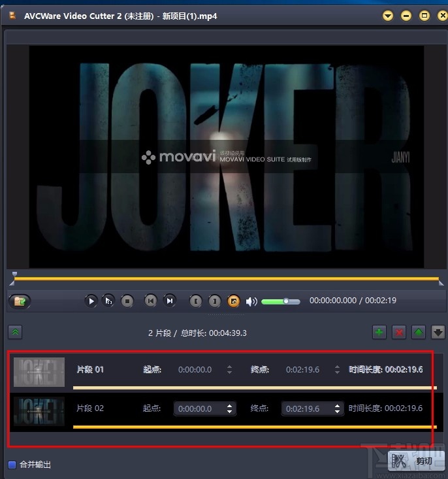Click the 片段 02 range bar

(x=255, y=427)
